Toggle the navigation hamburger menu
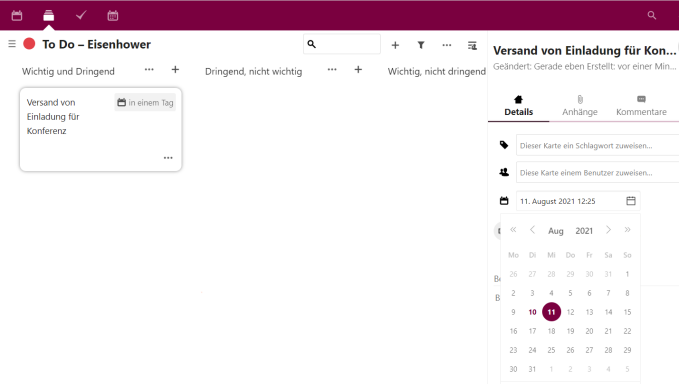 pos(12,44)
